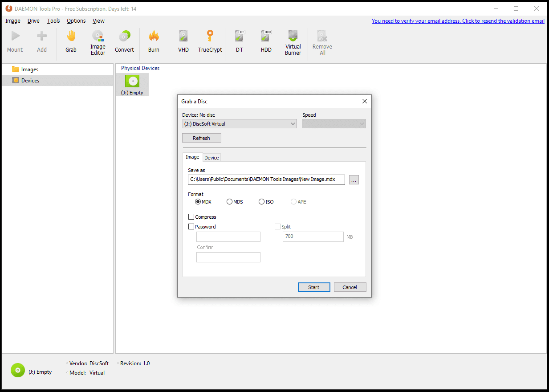Click the Vendor: DiscSoft text

tap(89, 363)
